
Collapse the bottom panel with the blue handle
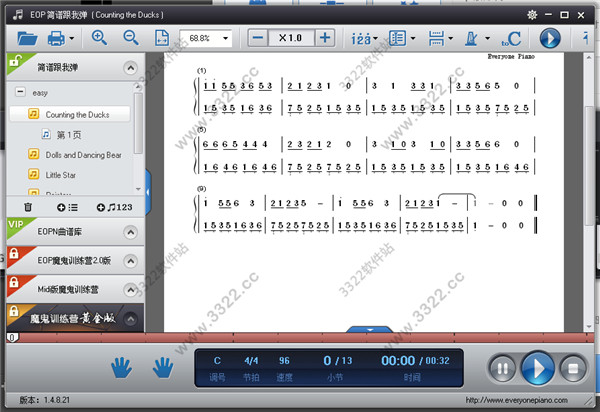[x=370, y=329]
